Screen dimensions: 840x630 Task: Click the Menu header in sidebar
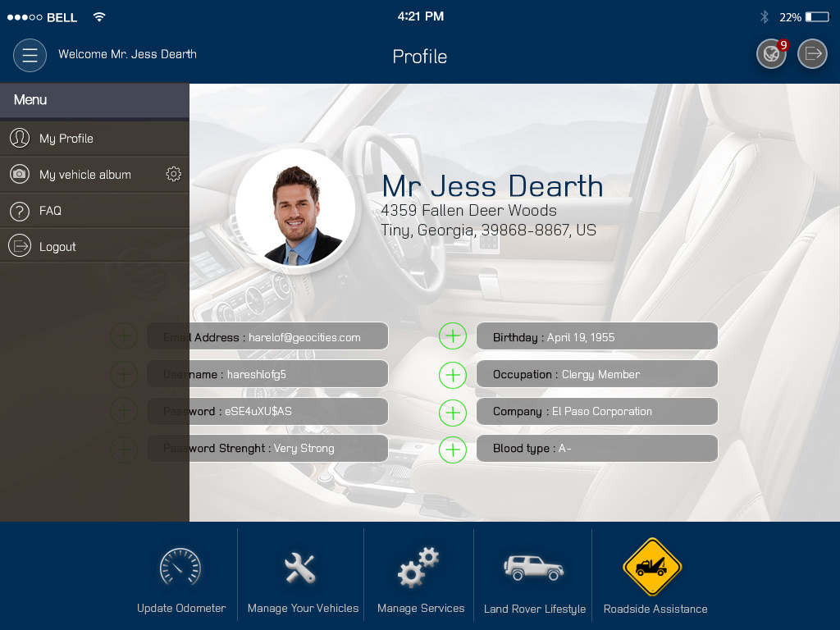94,100
